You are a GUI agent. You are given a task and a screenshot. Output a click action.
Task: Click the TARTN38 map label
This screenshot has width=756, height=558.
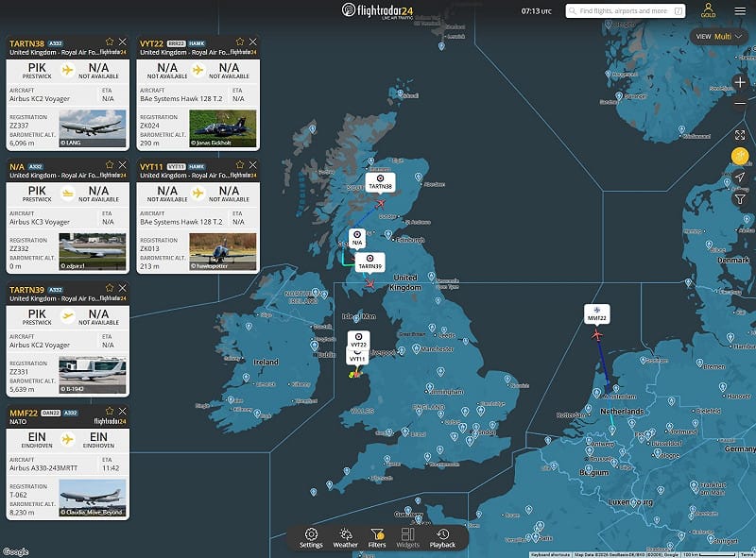tap(381, 182)
